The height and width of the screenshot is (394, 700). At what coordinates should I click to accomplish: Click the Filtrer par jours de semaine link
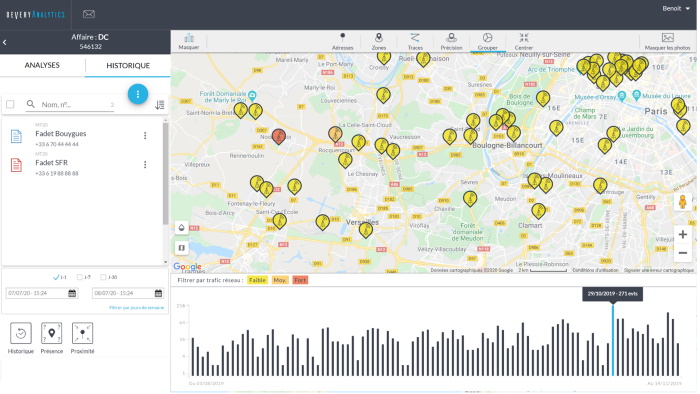(137, 307)
